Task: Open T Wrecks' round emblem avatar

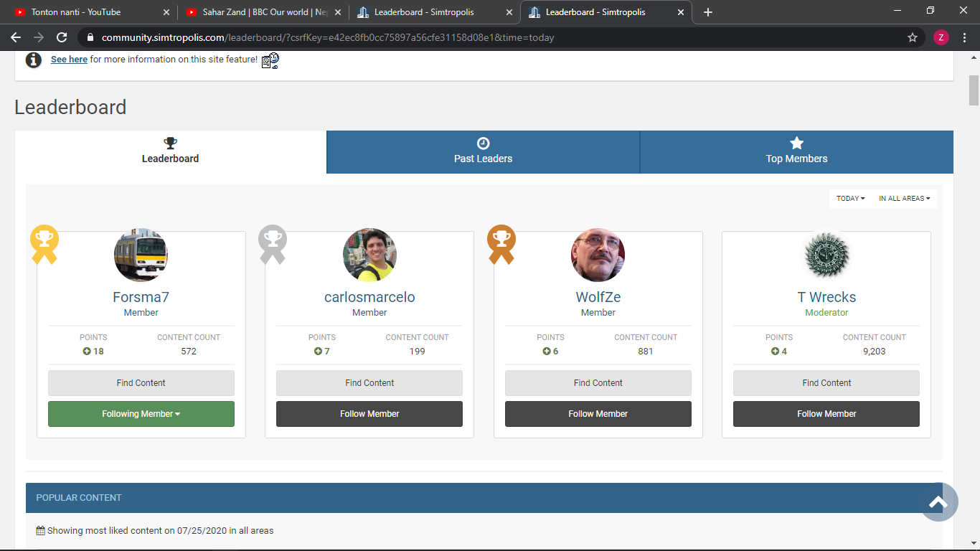Action: click(x=826, y=255)
